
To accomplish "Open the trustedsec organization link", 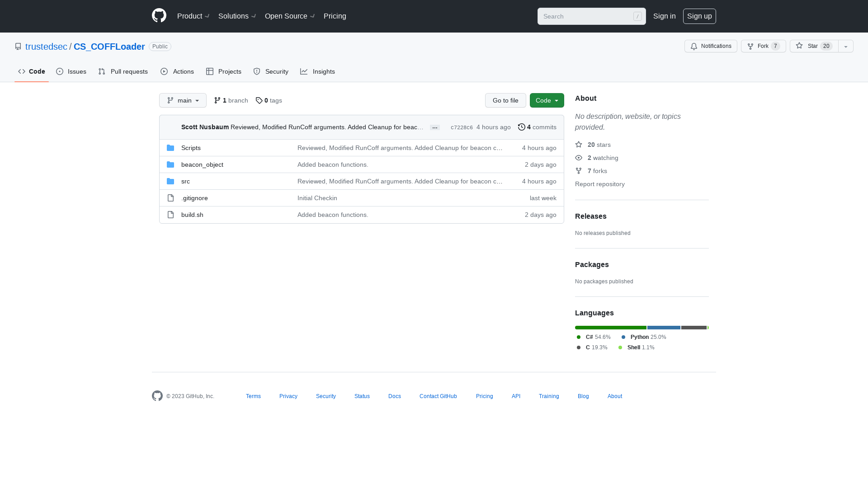I will pos(46,47).
